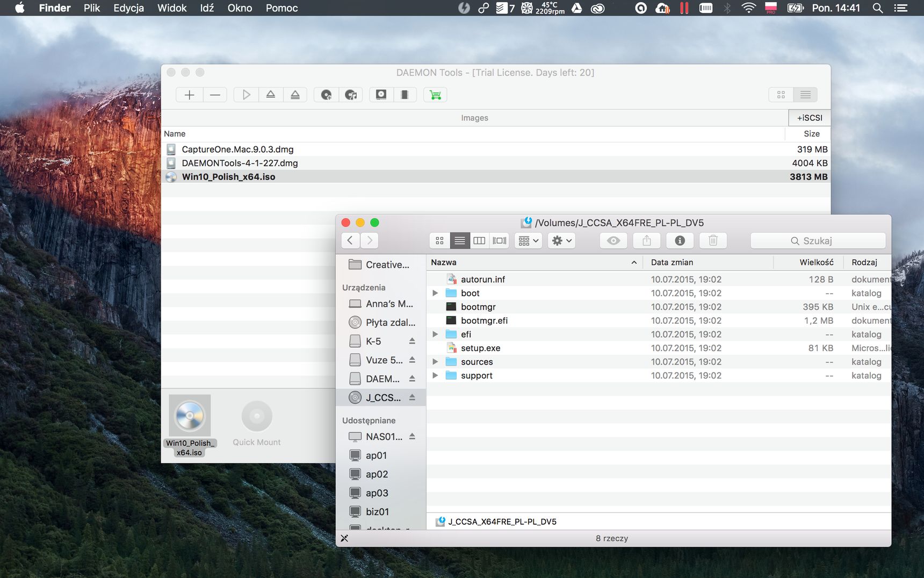Open the Idź menu
This screenshot has height=578, width=924.
click(x=207, y=8)
